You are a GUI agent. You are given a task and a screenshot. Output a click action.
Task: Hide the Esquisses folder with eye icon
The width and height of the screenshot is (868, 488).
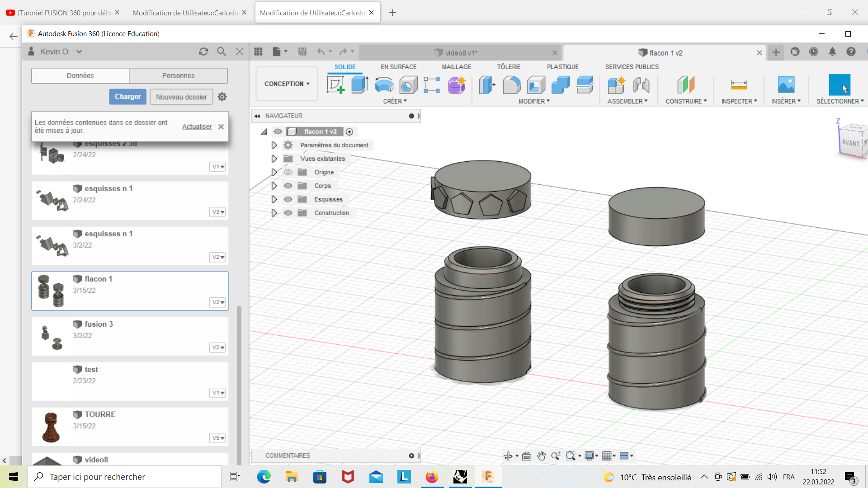point(288,199)
